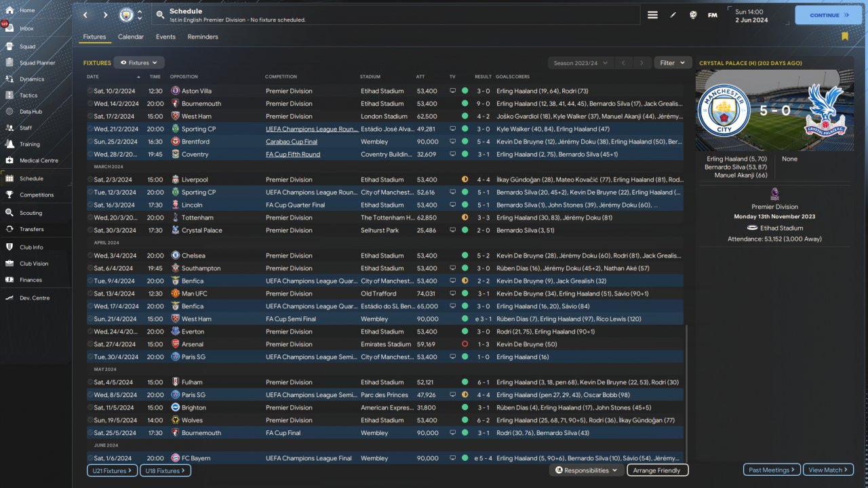Click the green win icon on Fulham row
Viewport: 868px width, 488px height.
pyautogui.click(x=465, y=382)
